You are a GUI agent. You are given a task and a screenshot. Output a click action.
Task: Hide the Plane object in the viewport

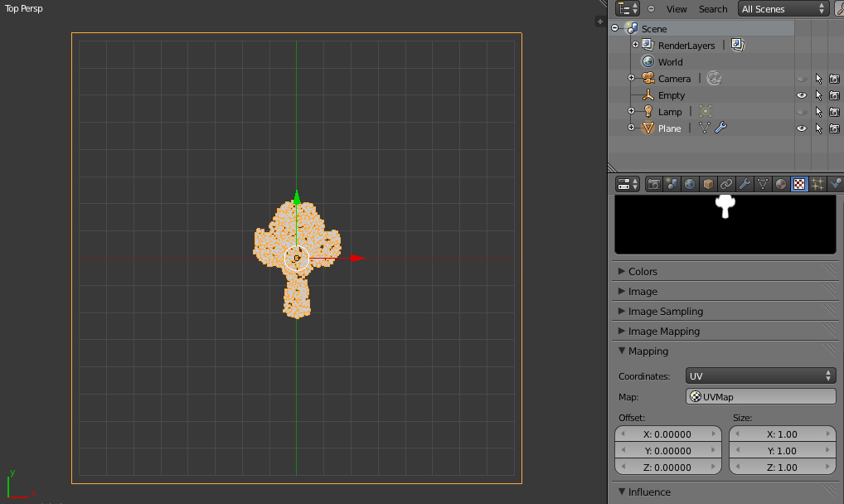(x=802, y=128)
